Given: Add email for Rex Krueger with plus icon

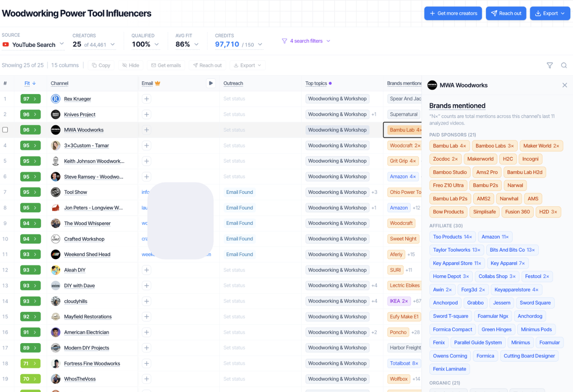Looking at the screenshot, I should [x=147, y=99].
